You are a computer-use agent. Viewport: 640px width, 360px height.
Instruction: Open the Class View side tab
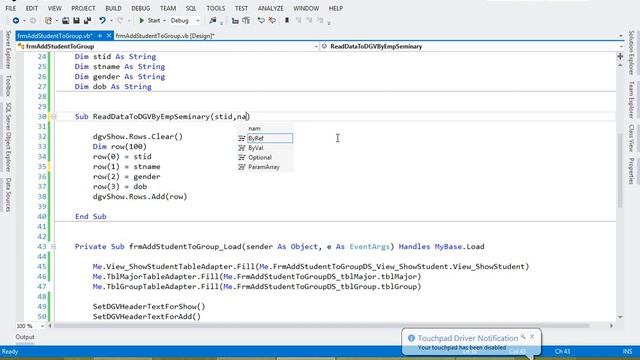[x=631, y=138]
